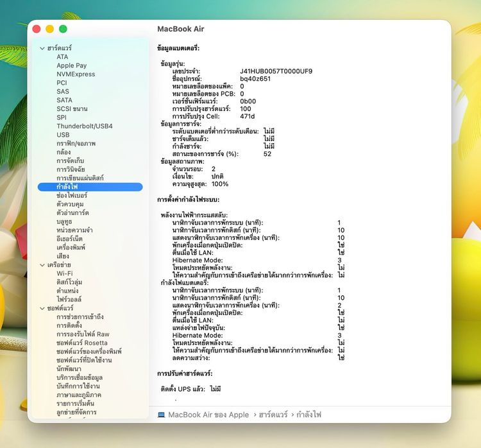Select กล้อง in the sidebar

point(63,152)
